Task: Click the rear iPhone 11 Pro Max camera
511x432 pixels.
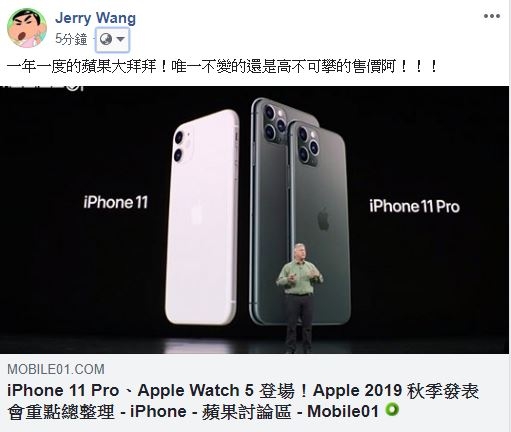Action: point(275,122)
